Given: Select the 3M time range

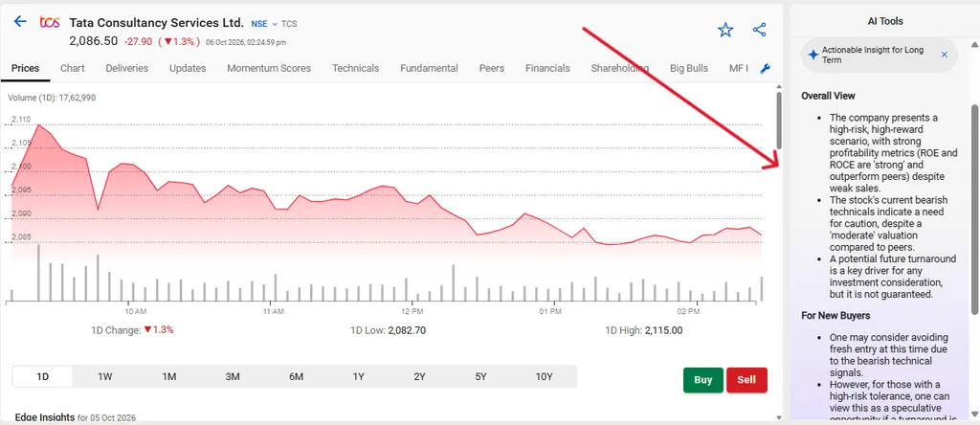Looking at the screenshot, I should click(x=233, y=377).
